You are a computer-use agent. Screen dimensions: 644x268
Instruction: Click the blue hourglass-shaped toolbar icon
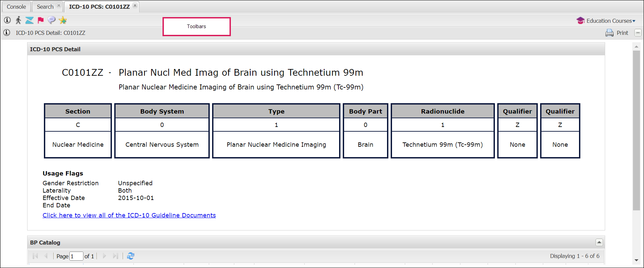click(x=29, y=20)
